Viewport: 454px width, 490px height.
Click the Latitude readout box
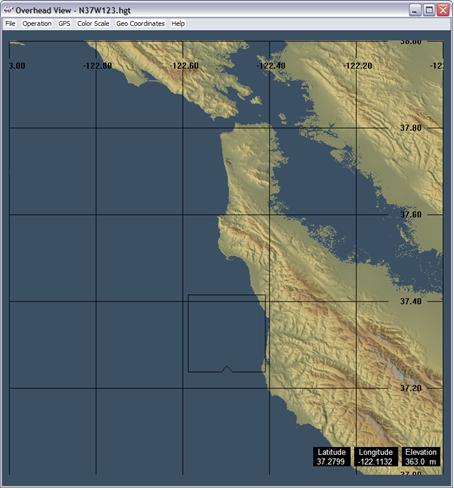pyautogui.click(x=331, y=457)
